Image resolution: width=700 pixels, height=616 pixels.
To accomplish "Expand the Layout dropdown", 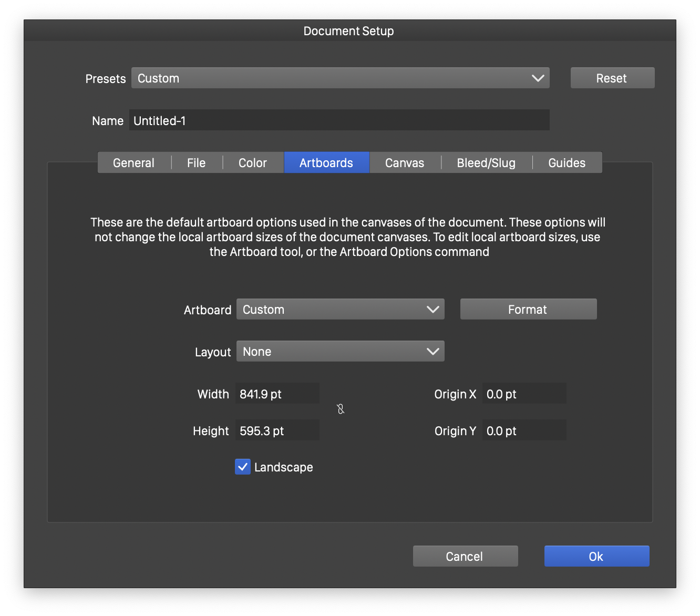I will [341, 351].
